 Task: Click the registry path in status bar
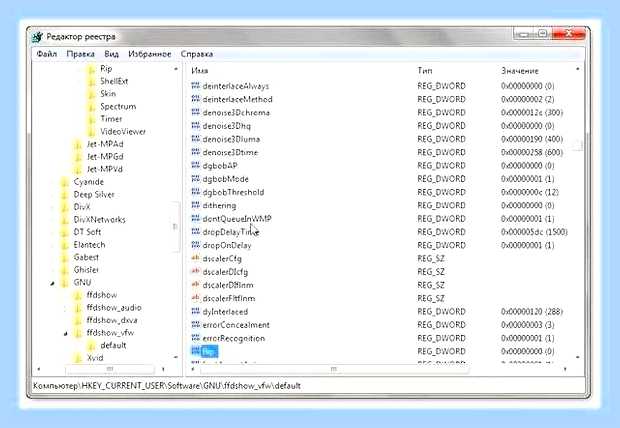pos(167,386)
